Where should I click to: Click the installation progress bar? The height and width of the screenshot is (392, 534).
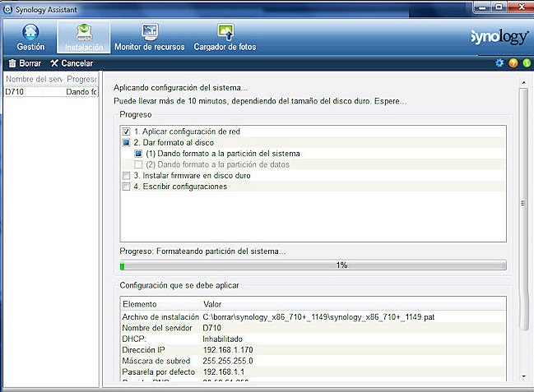[313, 265]
